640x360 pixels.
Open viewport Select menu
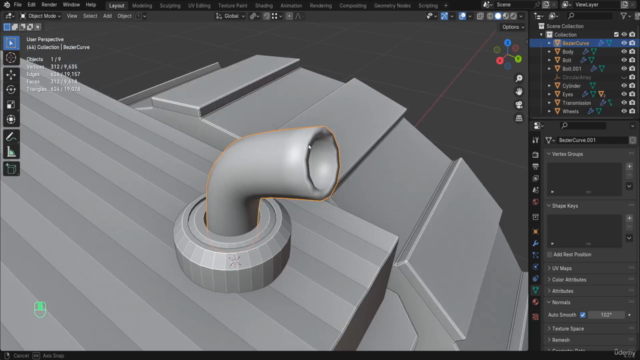click(x=90, y=16)
